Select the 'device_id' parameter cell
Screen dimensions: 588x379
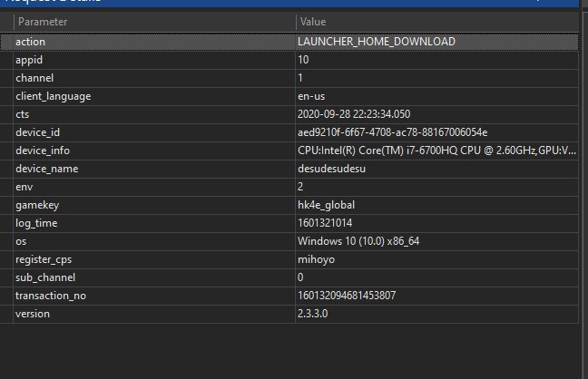point(154,132)
